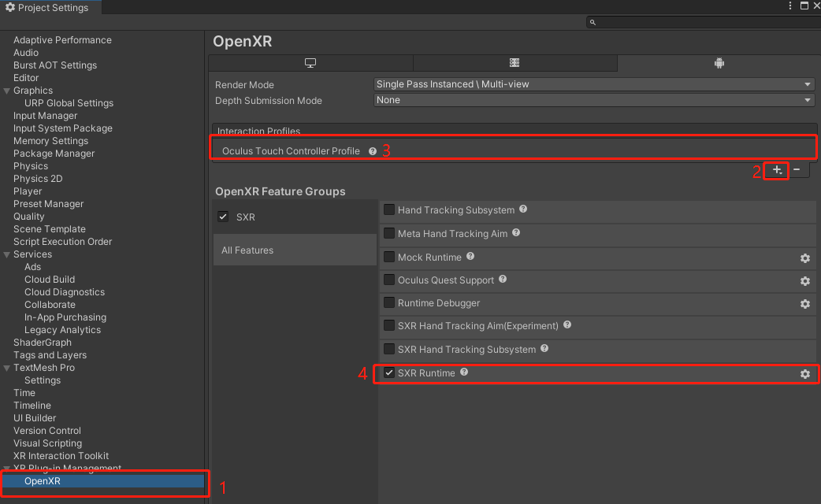Enable Hand Tracking Subsystem checkbox
The height and width of the screenshot is (504, 821).
click(389, 210)
